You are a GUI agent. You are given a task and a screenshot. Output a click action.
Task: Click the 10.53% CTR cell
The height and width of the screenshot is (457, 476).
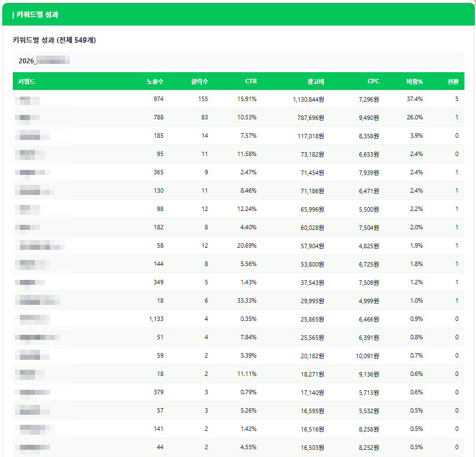point(247,117)
